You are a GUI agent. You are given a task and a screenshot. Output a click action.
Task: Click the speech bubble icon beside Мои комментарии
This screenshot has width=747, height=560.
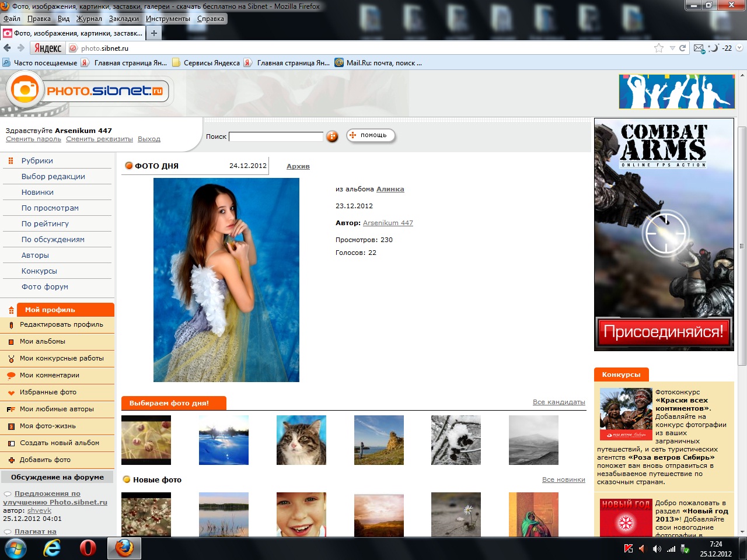(x=11, y=376)
